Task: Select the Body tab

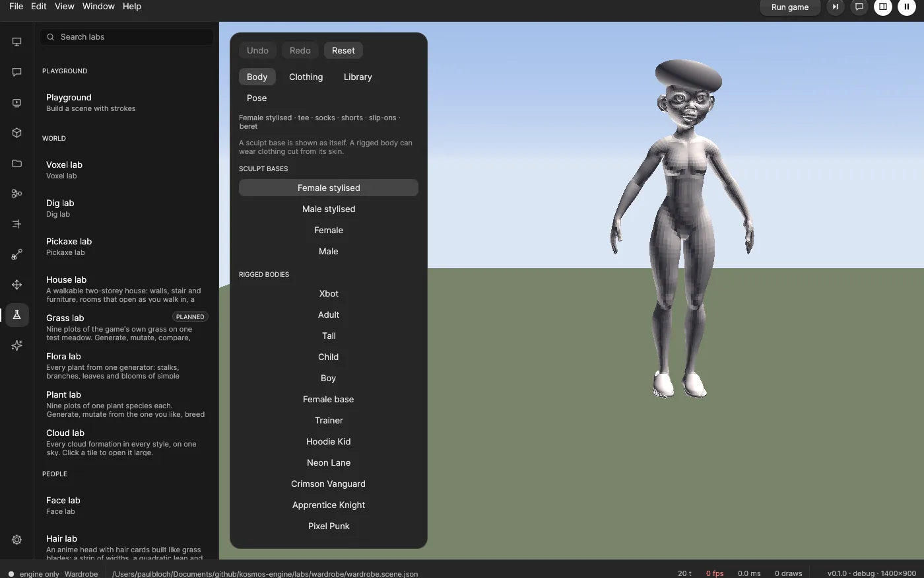Action: click(257, 77)
